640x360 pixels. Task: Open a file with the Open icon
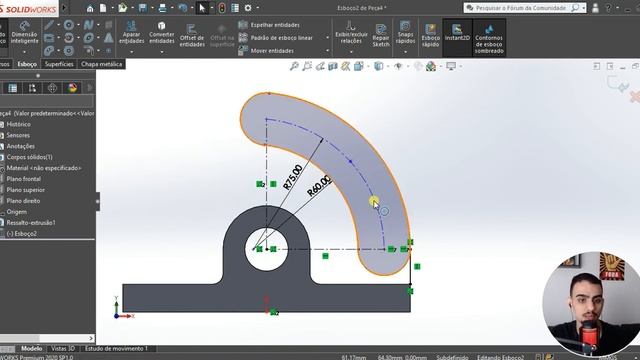point(122,8)
